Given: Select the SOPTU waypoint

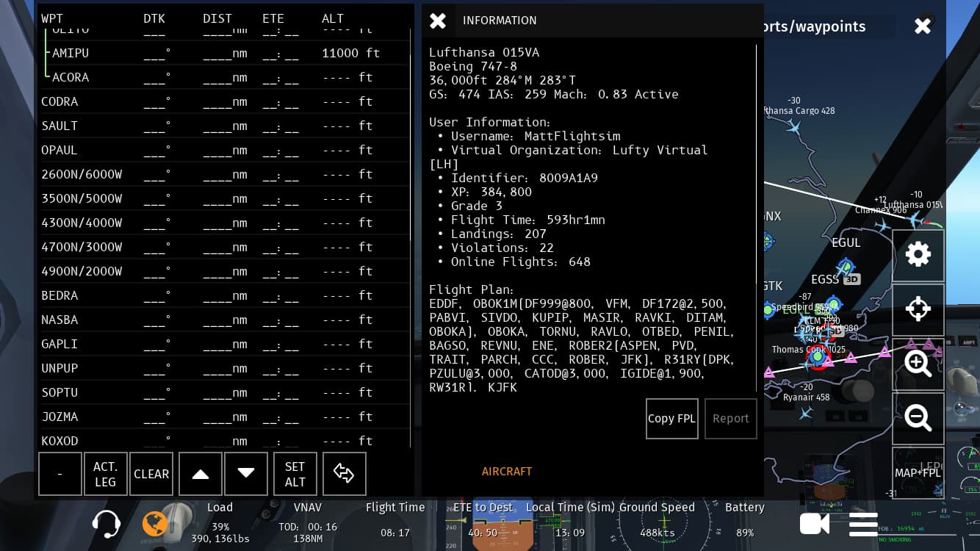Looking at the screenshot, I should click(x=224, y=392).
